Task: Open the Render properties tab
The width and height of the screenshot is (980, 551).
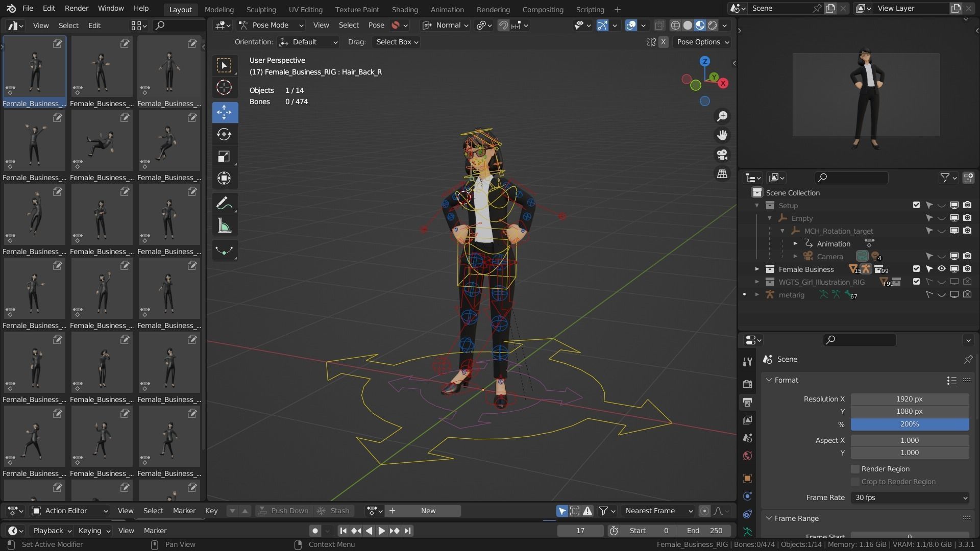Action: tap(748, 384)
